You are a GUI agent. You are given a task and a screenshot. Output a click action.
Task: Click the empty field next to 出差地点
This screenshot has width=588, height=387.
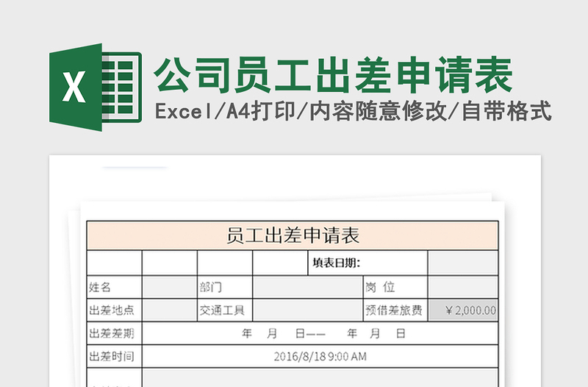coord(169,310)
